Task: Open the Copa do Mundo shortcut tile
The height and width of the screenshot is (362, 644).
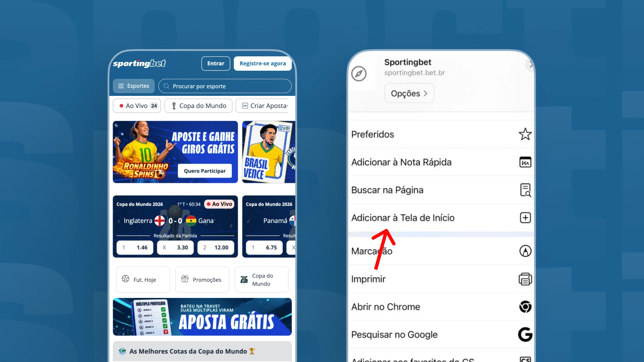Action: pos(262,280)
